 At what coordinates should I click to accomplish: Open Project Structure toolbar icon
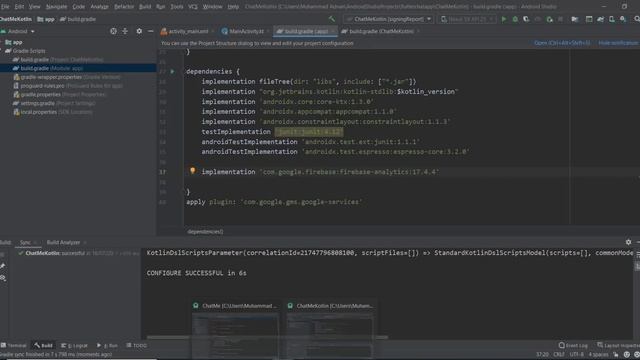574,19
